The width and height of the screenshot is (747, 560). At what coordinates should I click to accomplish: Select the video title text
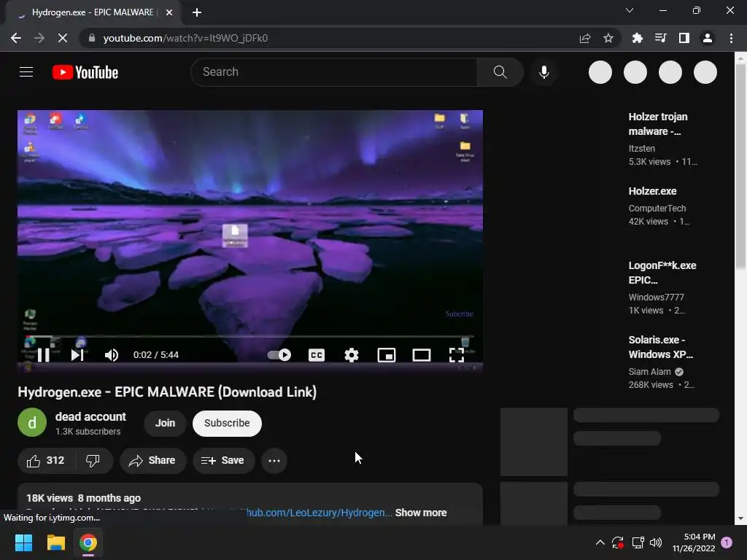pyautogui.click(x=167, y=392)
